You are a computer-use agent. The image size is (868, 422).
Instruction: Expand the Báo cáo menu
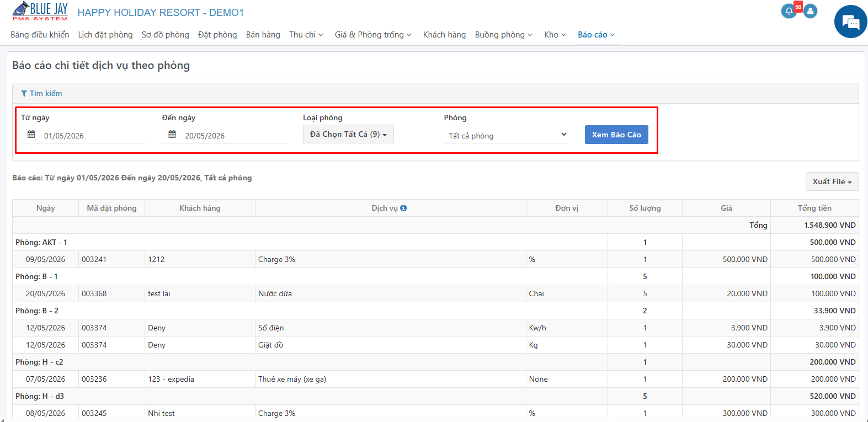pos(597,35)
